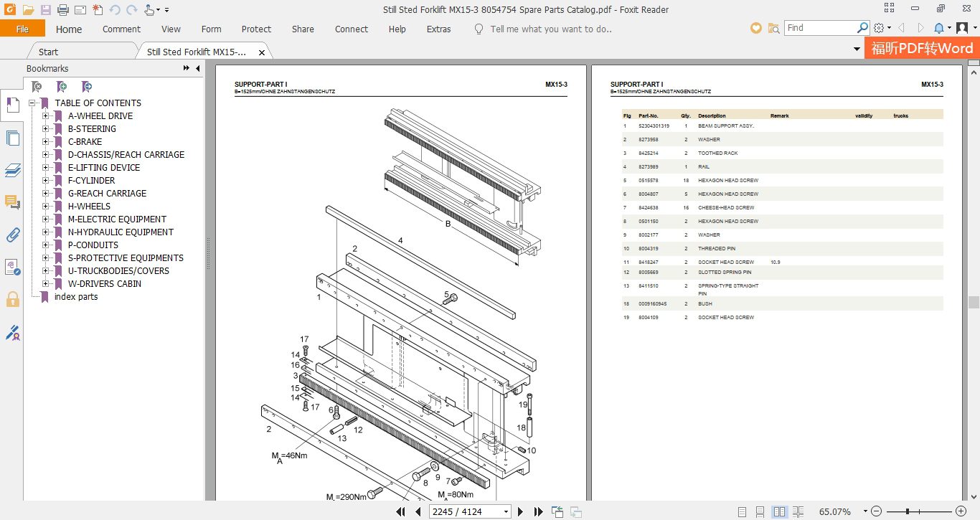Click the Print icon in the title bar
The image size is (980, 520).
pos(62,10)
